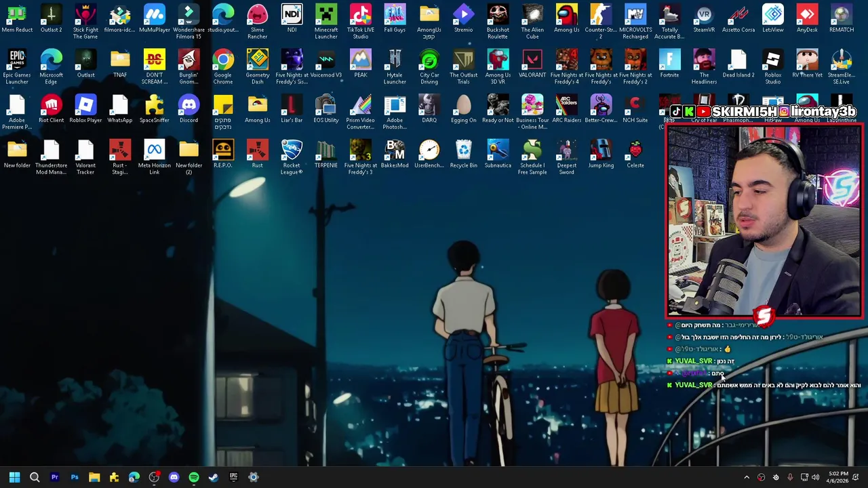The height and width of the screenshot is (488, 868).
Task: Select the City Car Driving shortcut
Action: pyautogui.click(x=429, y=66)
